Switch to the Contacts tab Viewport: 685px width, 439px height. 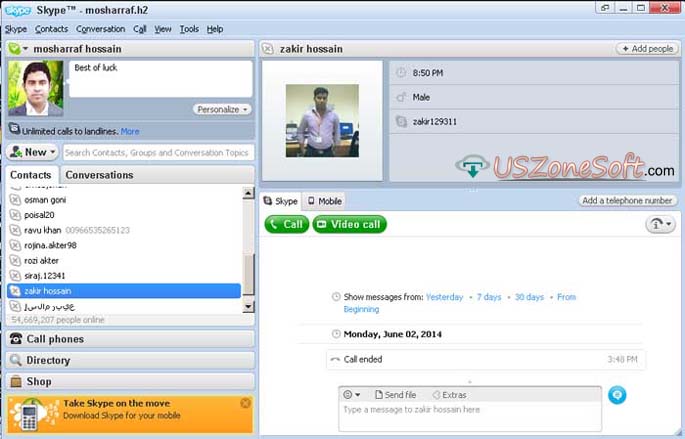(x=31, y=175)
